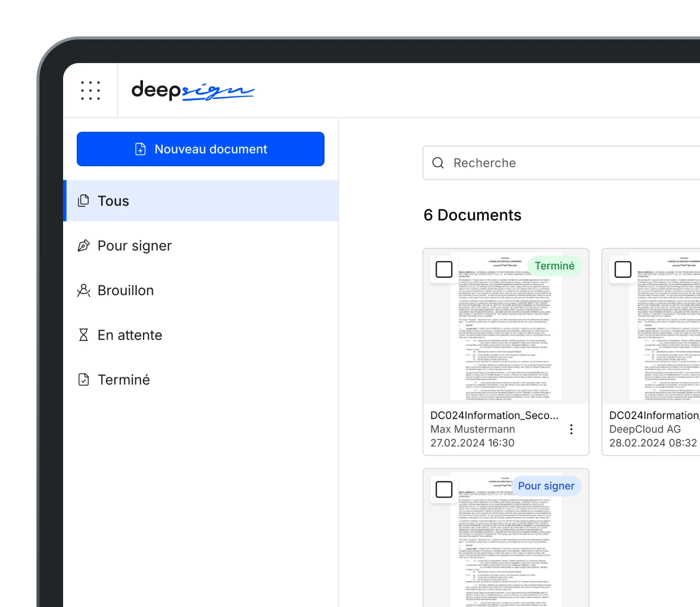Image resolution: width=700 pixels, height=607 pixels.
Task: Tick checkbox on DeepCloud AG document card
Action: pos(623,270)
